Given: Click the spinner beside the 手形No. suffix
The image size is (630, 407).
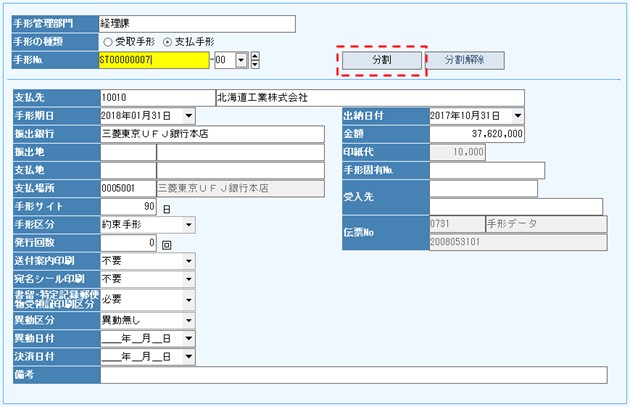Looking at the screenshot, I should pyautogui.click(x=255, y=61).
